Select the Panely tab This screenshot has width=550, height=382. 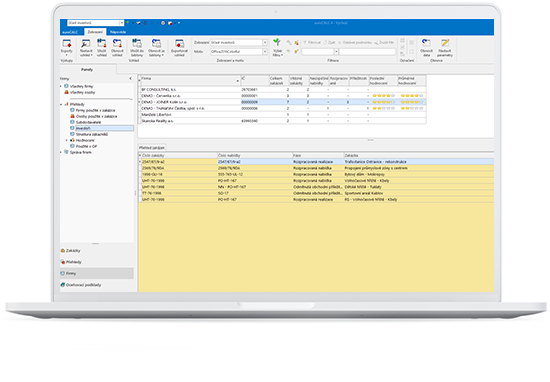point(87,69)
